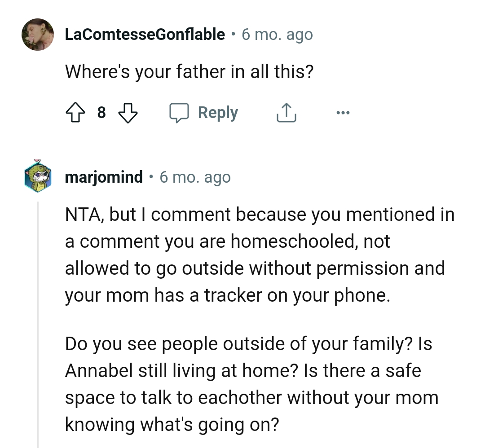The width and height of the screenshot is (485, 448).
Task: Click Reply under the father comment
Action: click(218, 113)
